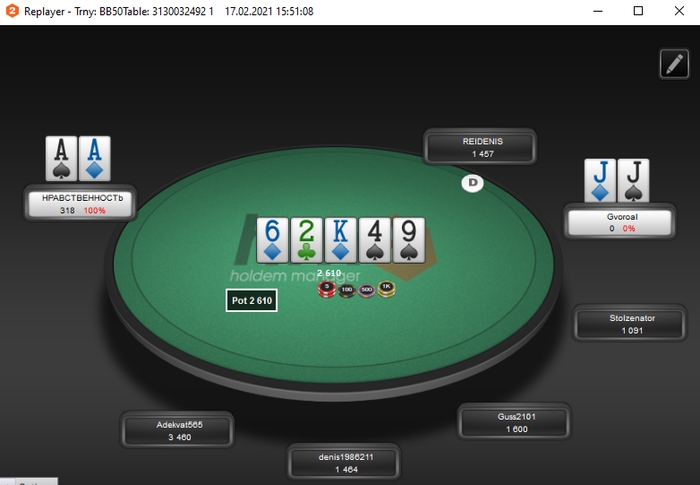
Task: Select the Adekvat565 player seat
Action: (177, 431)
